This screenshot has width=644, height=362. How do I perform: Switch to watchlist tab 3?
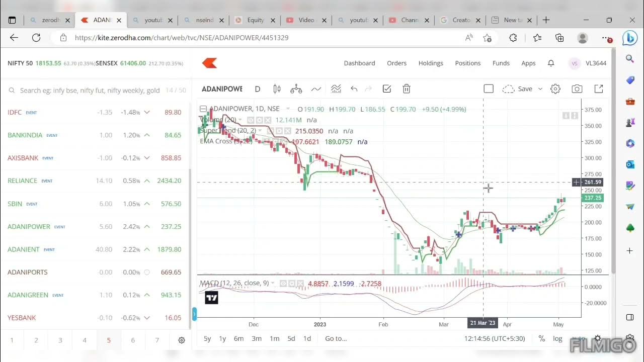pos(60,340)
